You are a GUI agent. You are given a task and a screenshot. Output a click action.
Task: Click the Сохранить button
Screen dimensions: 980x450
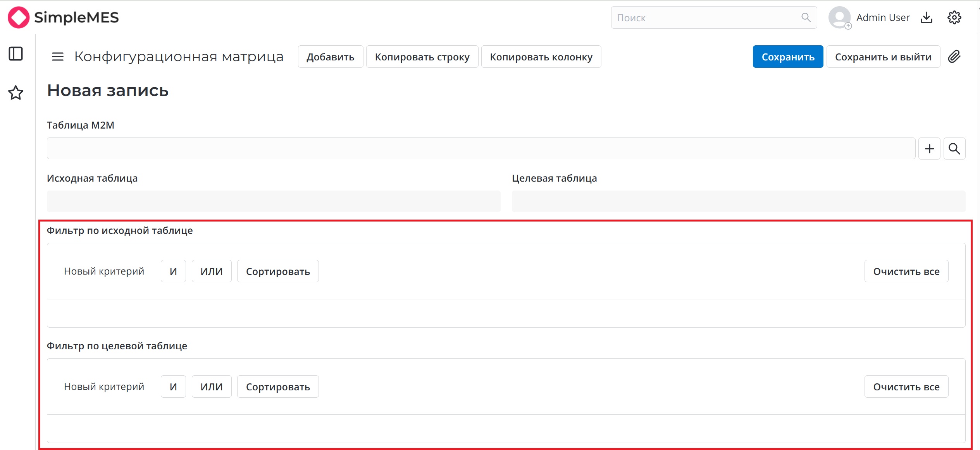788,57
